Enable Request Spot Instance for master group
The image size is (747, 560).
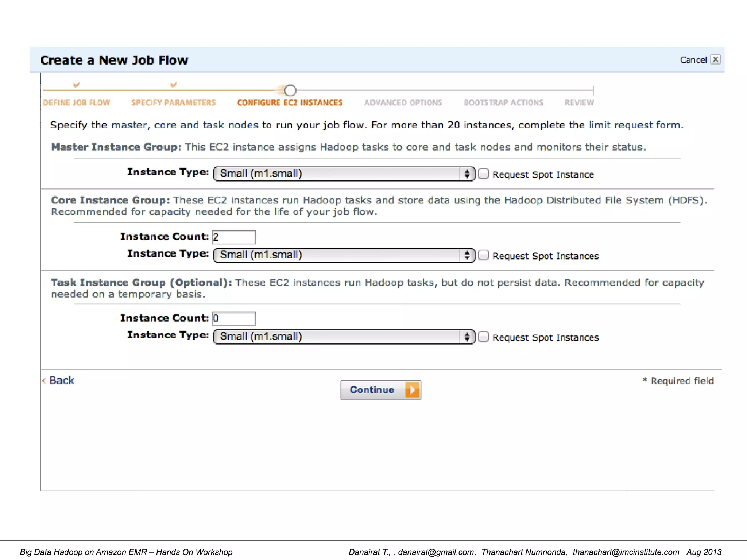(x=484, y=174)
